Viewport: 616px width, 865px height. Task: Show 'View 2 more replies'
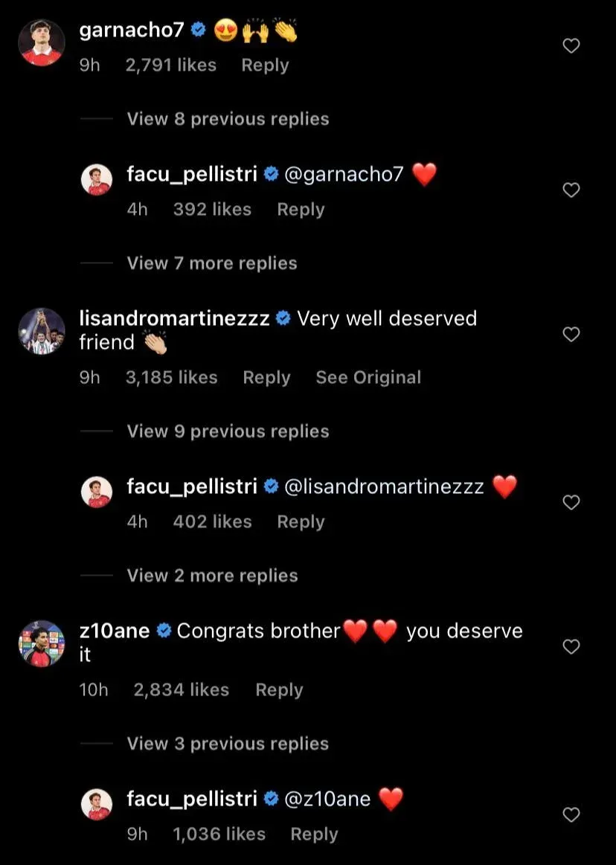212,576
